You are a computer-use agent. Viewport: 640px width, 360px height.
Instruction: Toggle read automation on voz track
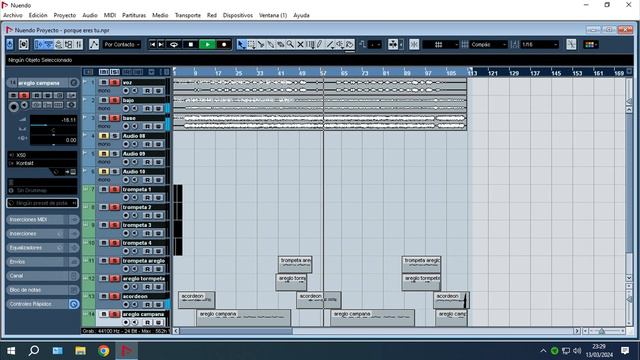(147, 91)
